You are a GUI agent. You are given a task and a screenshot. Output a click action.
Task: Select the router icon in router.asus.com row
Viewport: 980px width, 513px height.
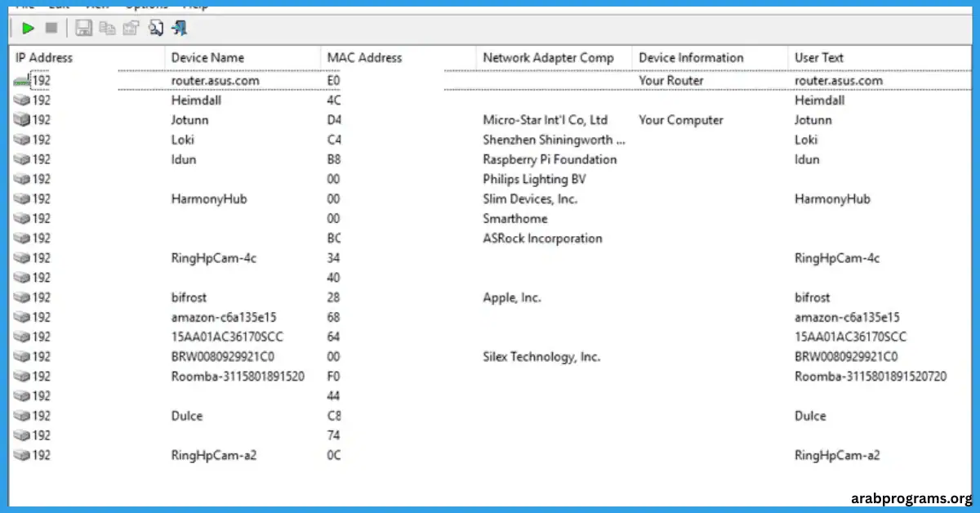[x=21, y=81]
